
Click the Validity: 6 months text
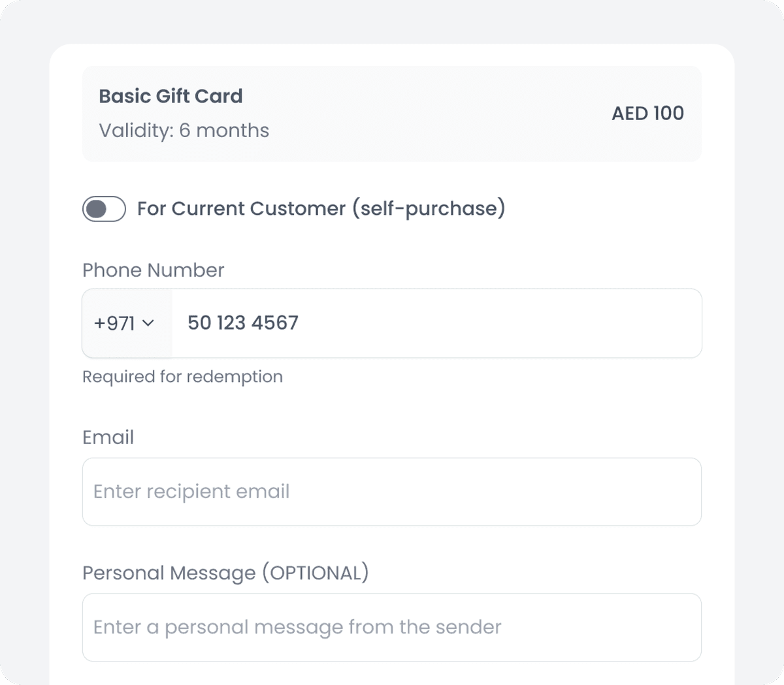184,131
